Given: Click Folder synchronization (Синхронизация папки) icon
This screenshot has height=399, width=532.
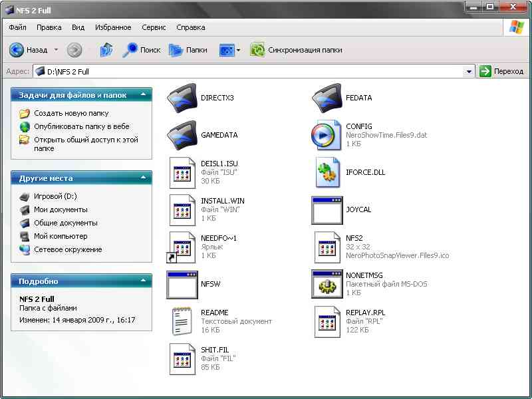Looking at the screenshot, I should coord(257,51).
